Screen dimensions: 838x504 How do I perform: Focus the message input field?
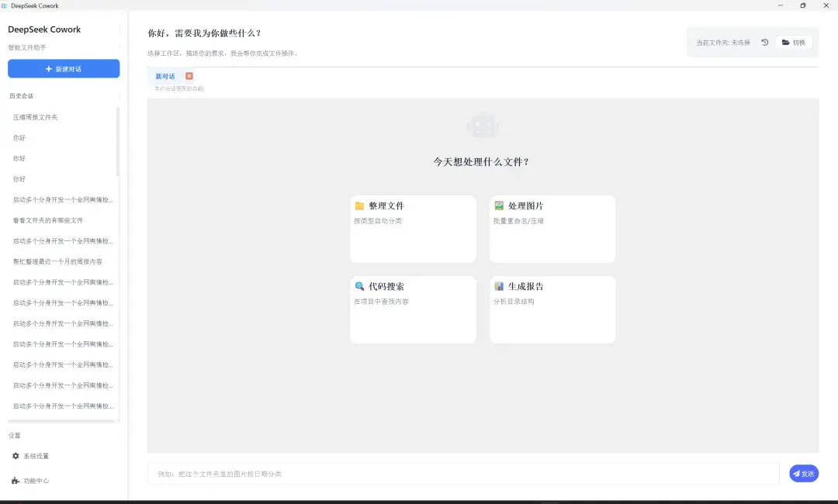[x=463, y=474]
